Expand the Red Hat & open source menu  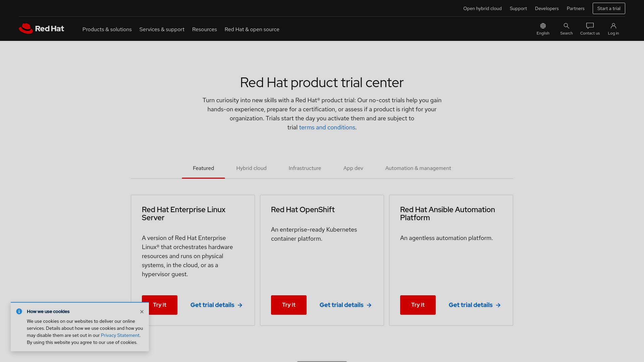[252, 29]
